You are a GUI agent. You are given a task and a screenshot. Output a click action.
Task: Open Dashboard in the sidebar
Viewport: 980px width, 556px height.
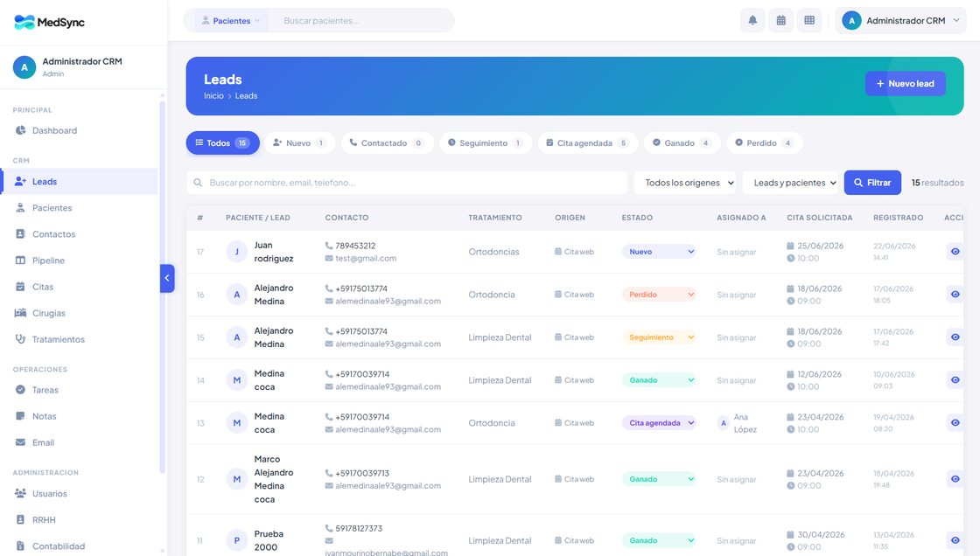79,130
